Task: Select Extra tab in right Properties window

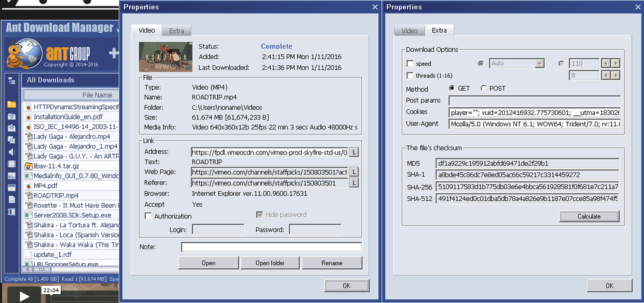Action: tap(439, 30)
